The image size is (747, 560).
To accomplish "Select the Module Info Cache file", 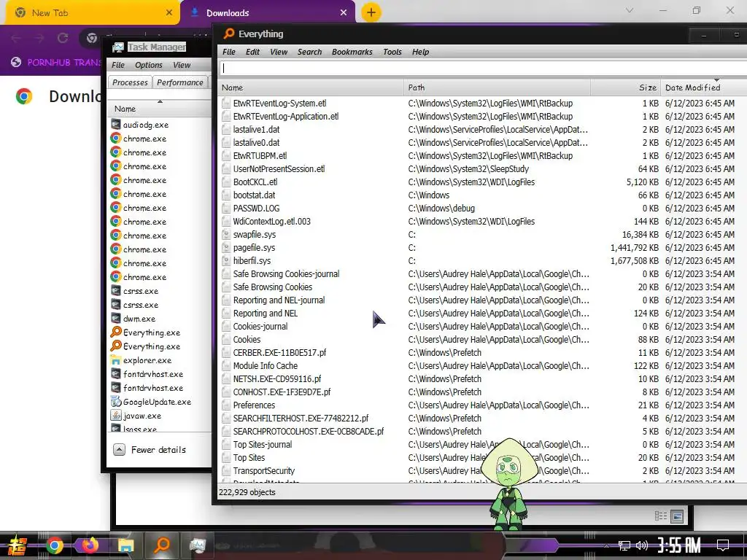I will pos(266,366).
